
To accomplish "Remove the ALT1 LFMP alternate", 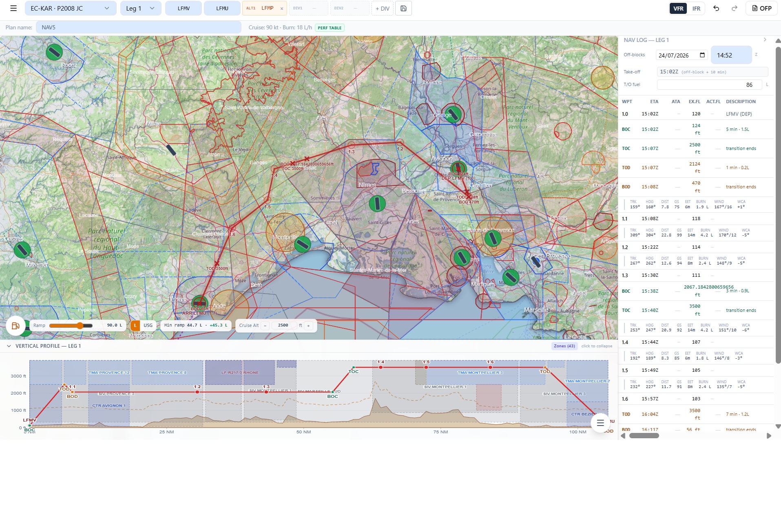I will pyautogui.click(x=281, y=9).
